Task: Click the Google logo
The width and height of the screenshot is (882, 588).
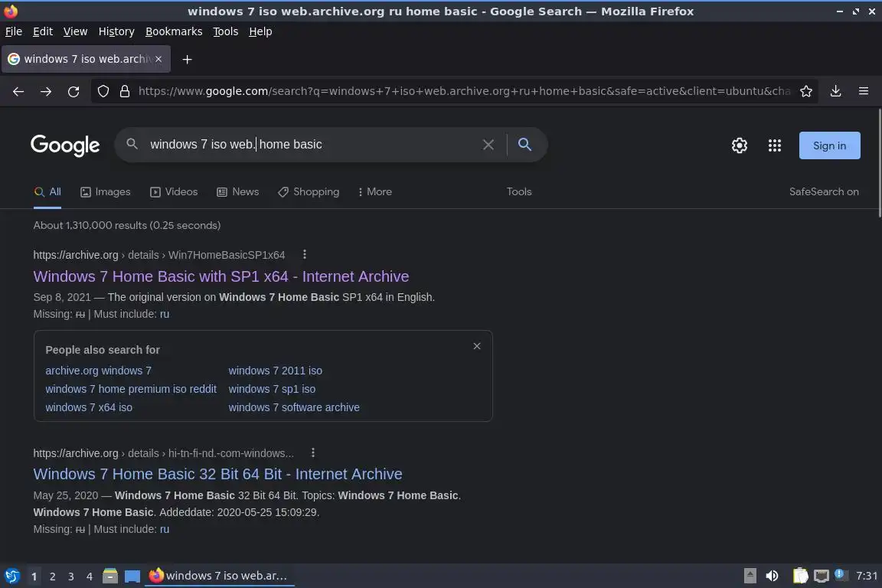Action: click(x=65, y=145)
